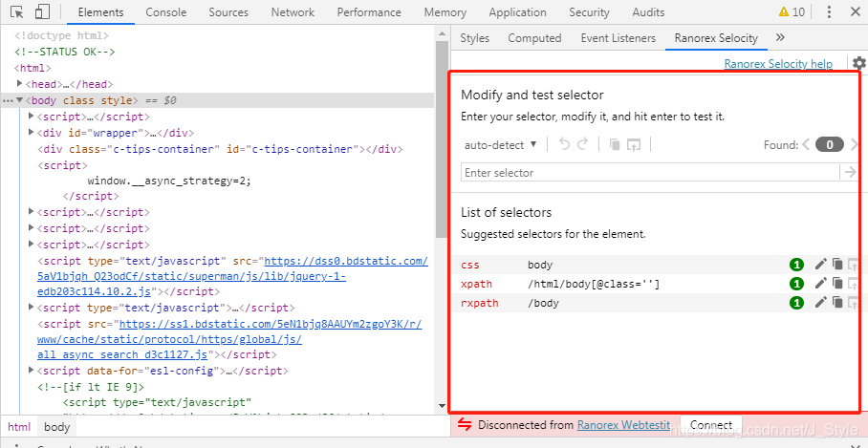Open the auto-detect selector type dropdown
The image size is (868, 448).
(x=500, y=145)
